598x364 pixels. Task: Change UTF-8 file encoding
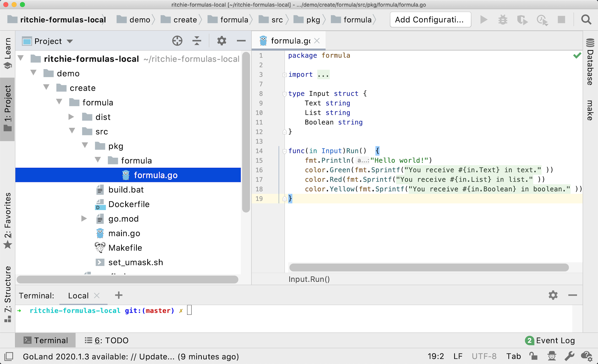484,357
